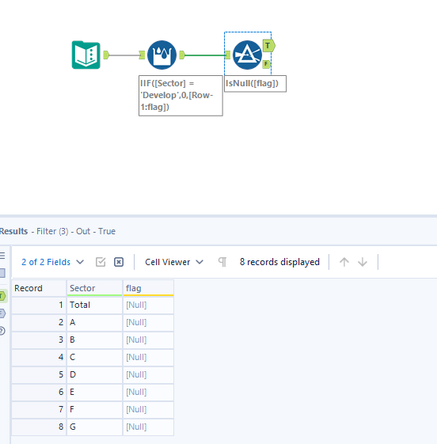Click the Sector column header
This screenshot has height=444, width=437.
pos(95,288)
